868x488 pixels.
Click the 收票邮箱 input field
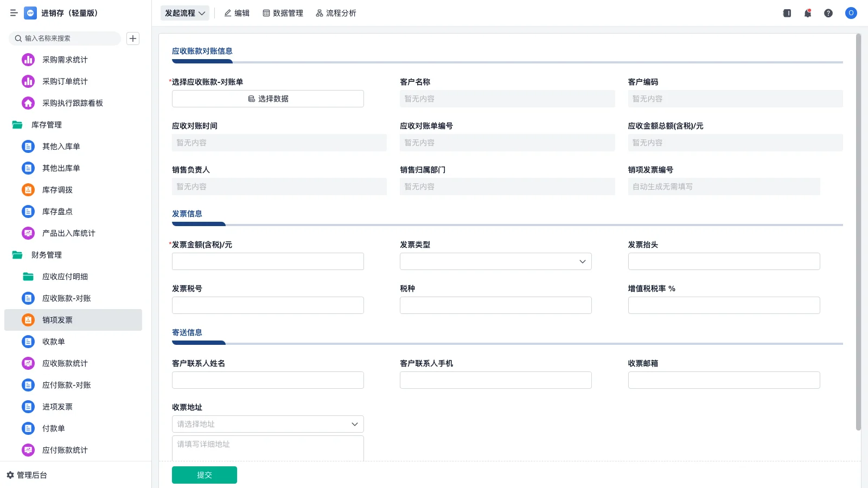(724, 380)
